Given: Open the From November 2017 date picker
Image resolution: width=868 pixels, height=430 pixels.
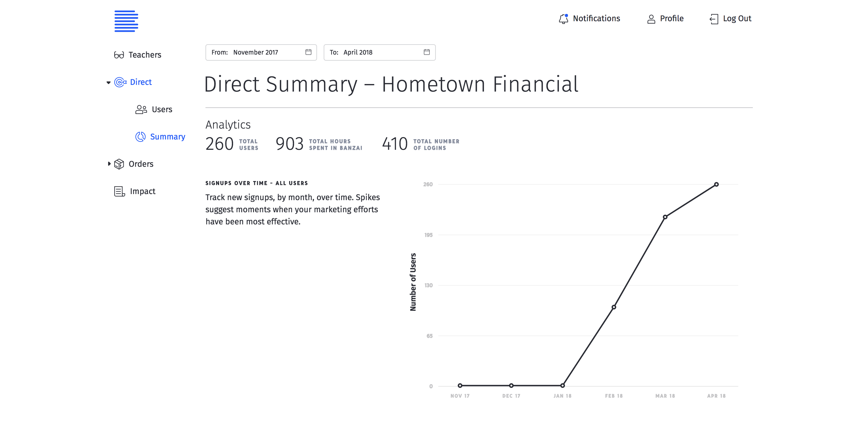Looking at the screenshot, I should [261, 52].
